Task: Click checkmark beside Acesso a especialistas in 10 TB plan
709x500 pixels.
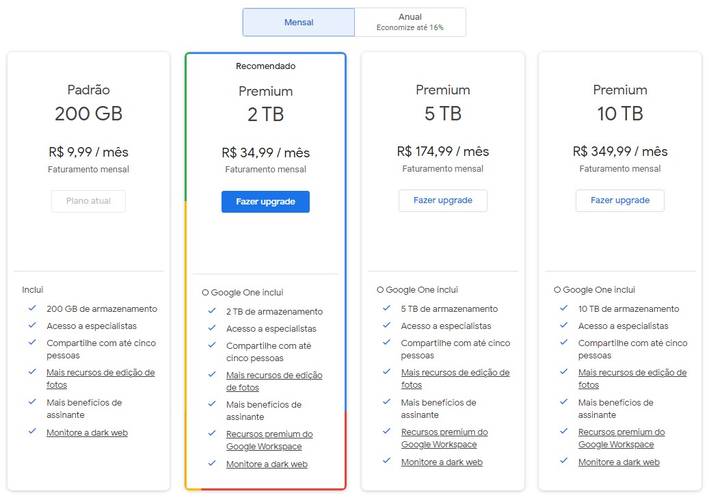Action: pos(564,325)
